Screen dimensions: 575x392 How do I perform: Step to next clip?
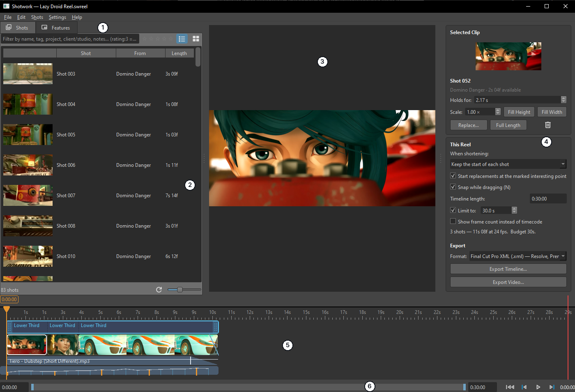(x=552, y=387)
